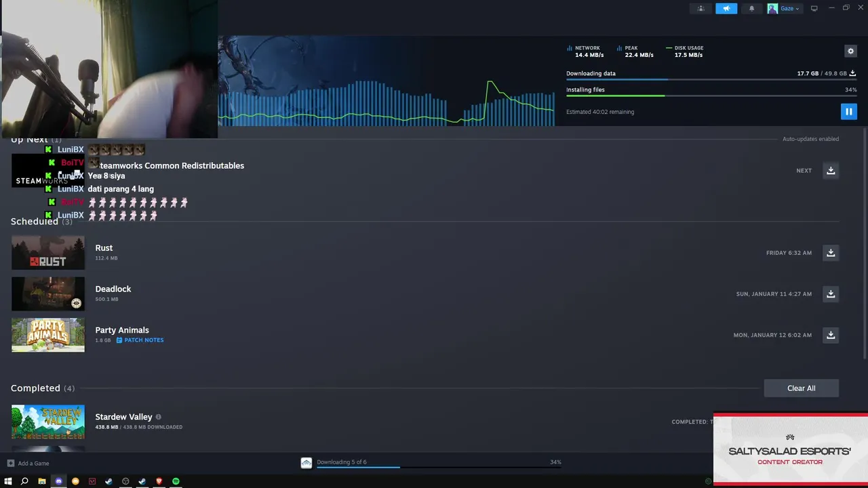Viewport: 868px width, 488px height.
Task: Open the Downloading 5 of 6 status
Action: pos(342,462)
